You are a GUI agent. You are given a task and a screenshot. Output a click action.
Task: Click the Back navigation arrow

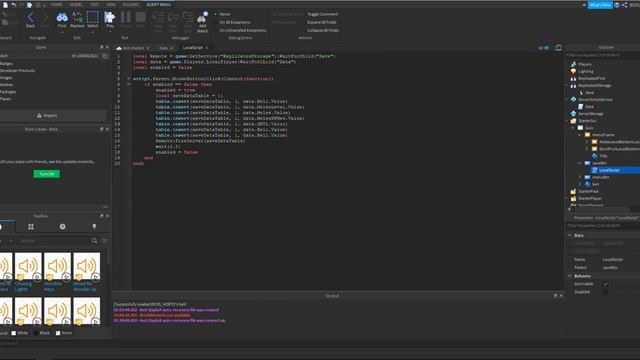pos(30,19)
